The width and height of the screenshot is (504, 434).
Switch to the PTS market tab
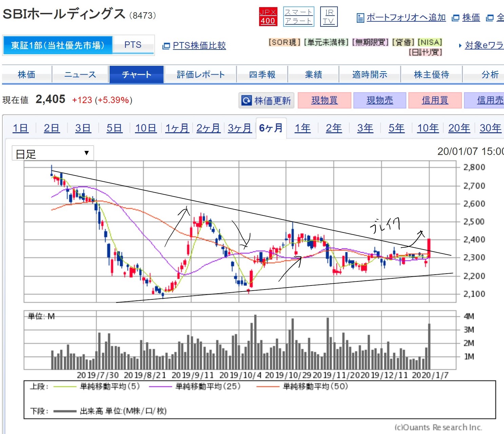pyautogui.click(x=133, y=45)
